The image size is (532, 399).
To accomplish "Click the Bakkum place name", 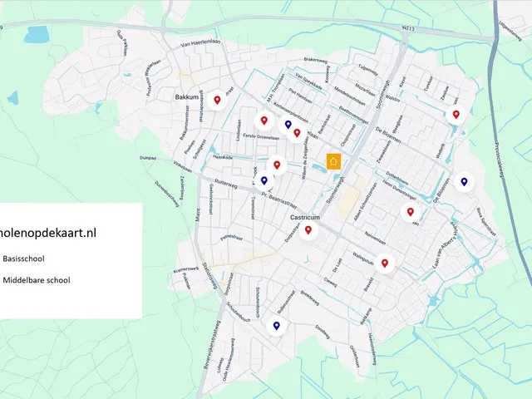I will click(186, 97).
